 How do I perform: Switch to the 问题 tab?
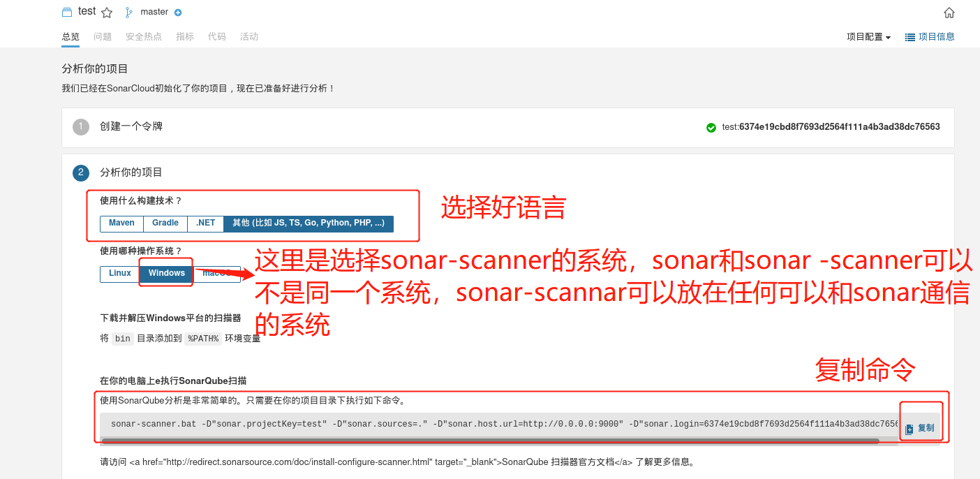point(103,36)
